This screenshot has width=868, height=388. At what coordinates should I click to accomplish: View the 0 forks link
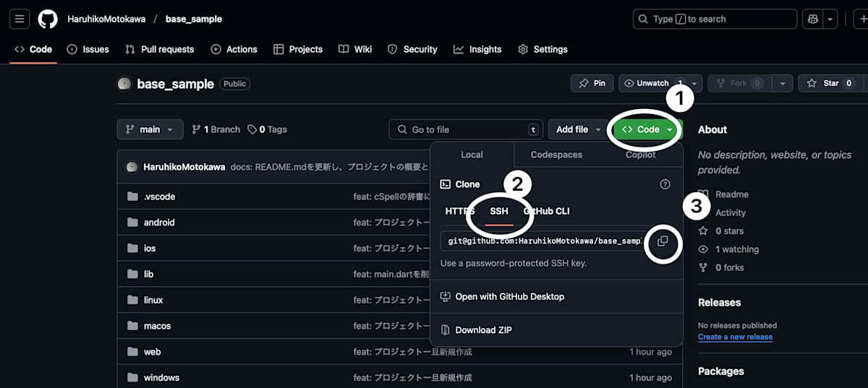730,267
